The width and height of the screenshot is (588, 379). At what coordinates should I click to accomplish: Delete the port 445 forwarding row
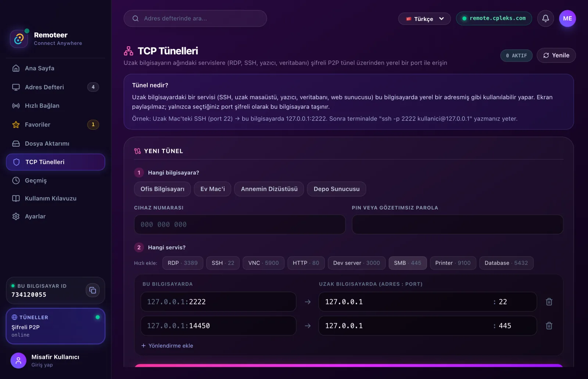pos(549,326)
